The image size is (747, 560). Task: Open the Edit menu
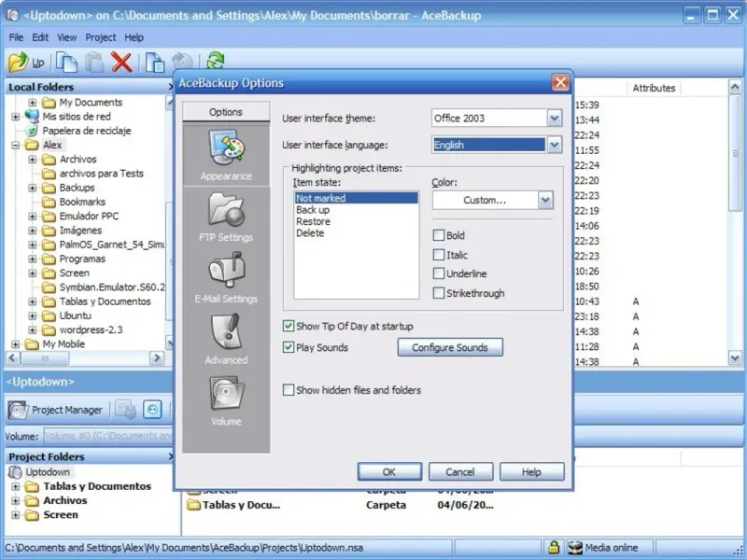[40, 37]
